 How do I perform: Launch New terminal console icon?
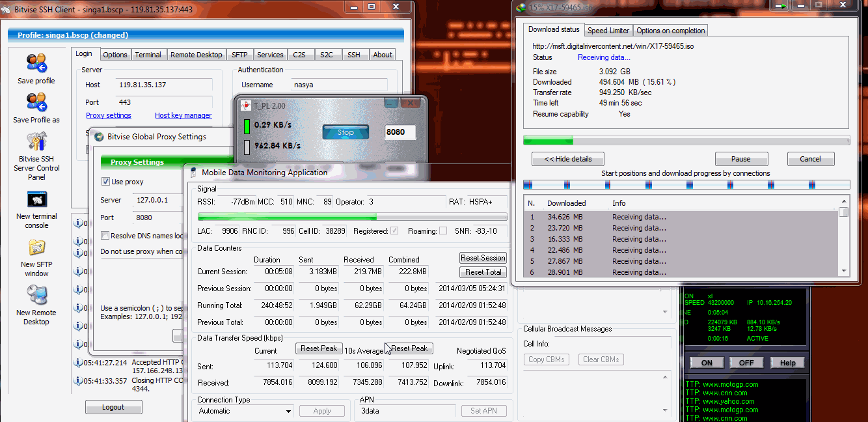tap(36, 199)
